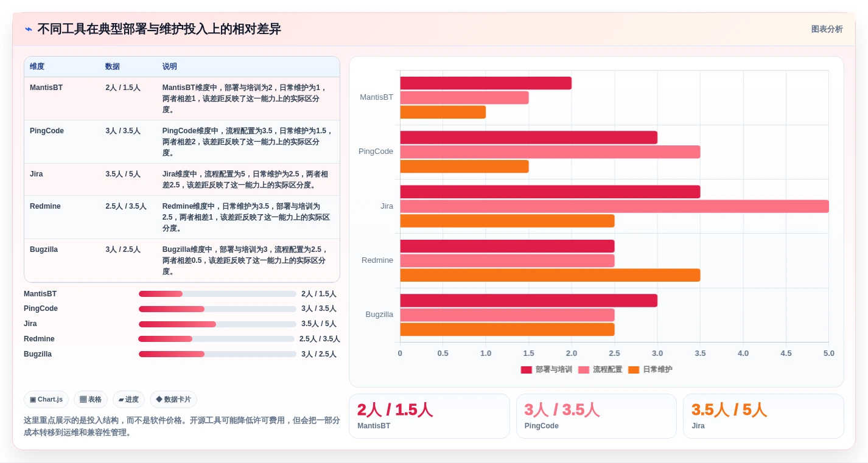This screenshot has width=868, height=463.
Task: Click Bugzilla 部署与培训 bar in chart
Action: click(x=528, y=301)
